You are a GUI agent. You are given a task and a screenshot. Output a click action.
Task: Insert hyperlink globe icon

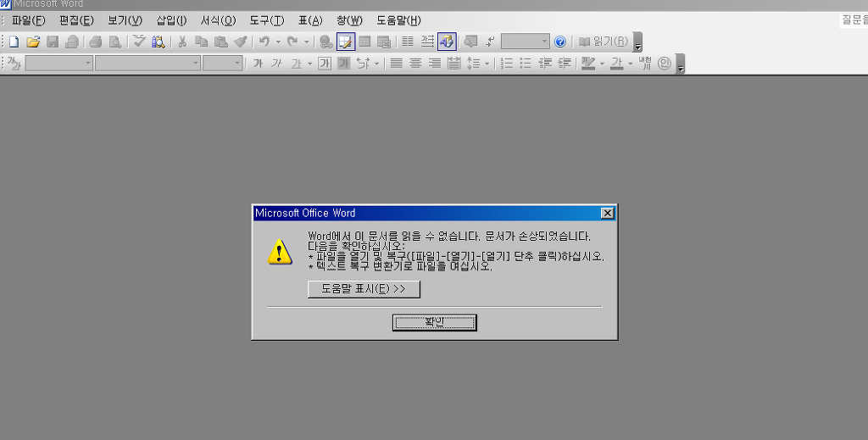pyautogui.click(x=326, y=42)
